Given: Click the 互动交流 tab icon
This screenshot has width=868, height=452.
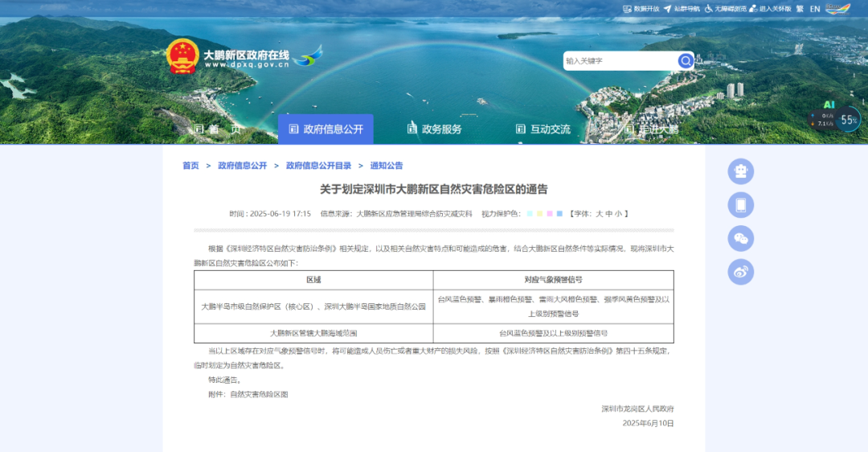Looking at the screenshot, I should click(520, 129).
